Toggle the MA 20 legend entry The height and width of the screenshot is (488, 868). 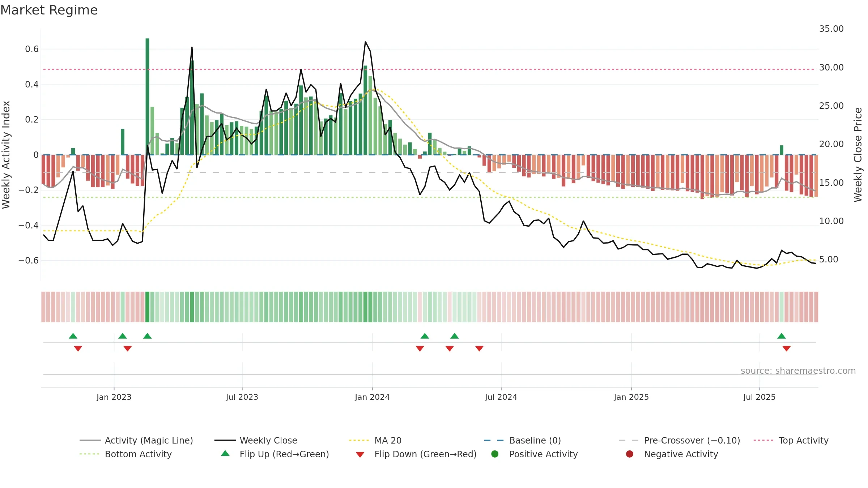click(x=375, y=440)
